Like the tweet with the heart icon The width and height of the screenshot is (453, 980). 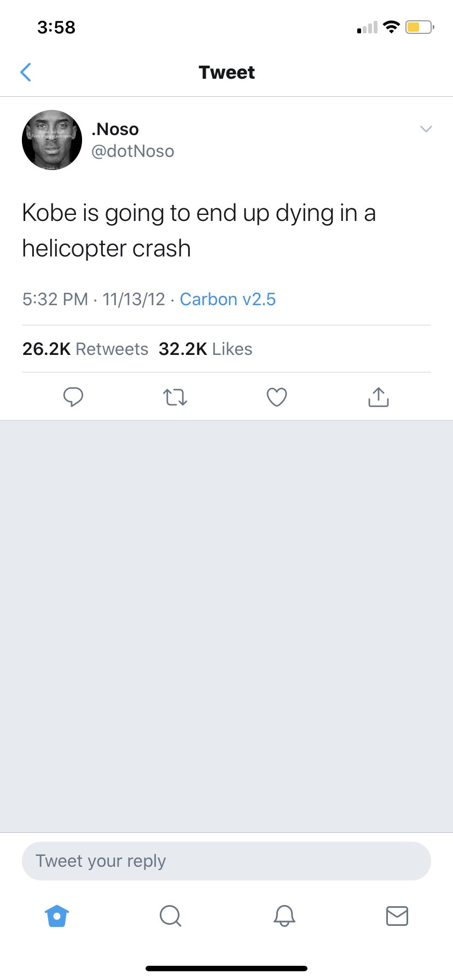tap(277, 397)
